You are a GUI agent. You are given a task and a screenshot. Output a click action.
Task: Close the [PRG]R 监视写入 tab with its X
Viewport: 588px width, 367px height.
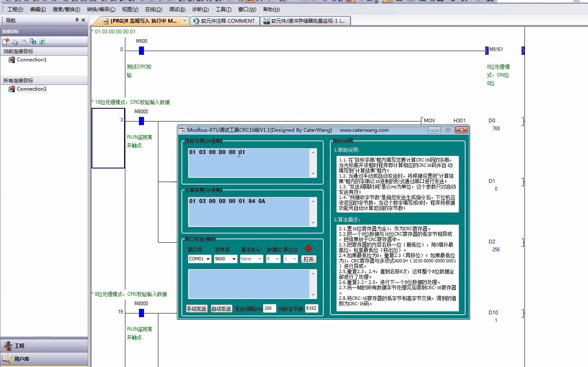tap(184, 21)
